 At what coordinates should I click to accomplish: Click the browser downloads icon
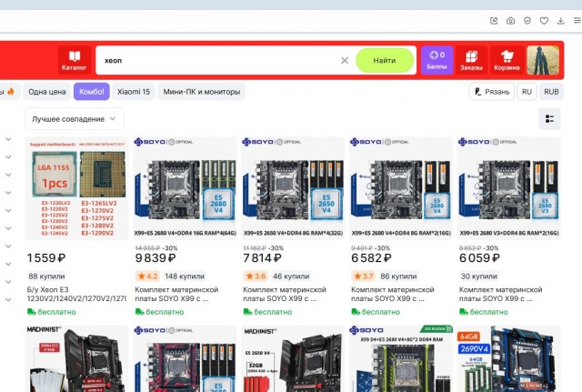[x=561, y=21]
